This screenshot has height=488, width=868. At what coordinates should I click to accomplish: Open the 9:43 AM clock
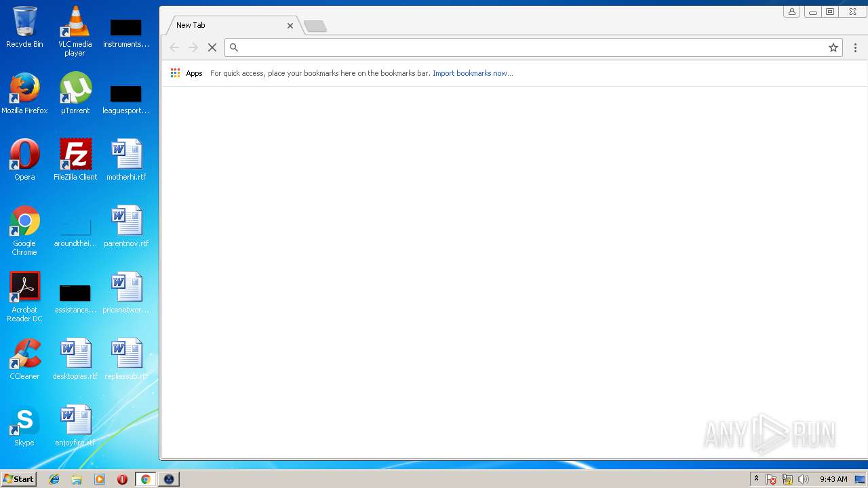tap(833, 479)
